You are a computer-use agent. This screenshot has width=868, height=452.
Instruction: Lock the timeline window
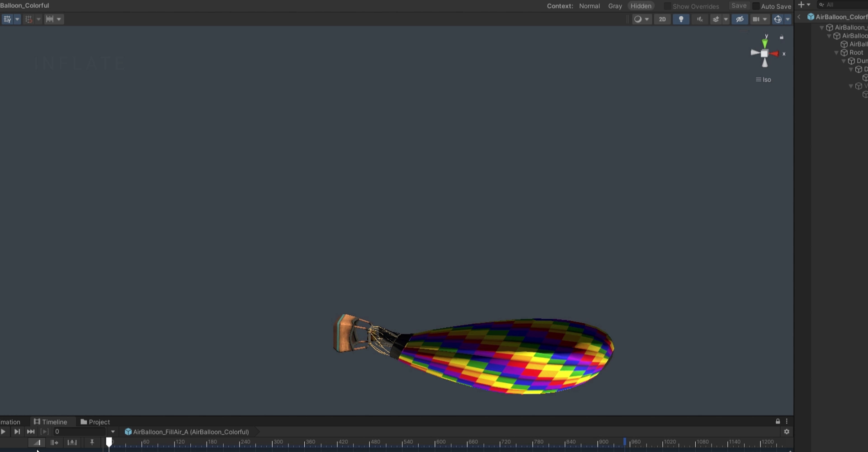pos(778,421)
